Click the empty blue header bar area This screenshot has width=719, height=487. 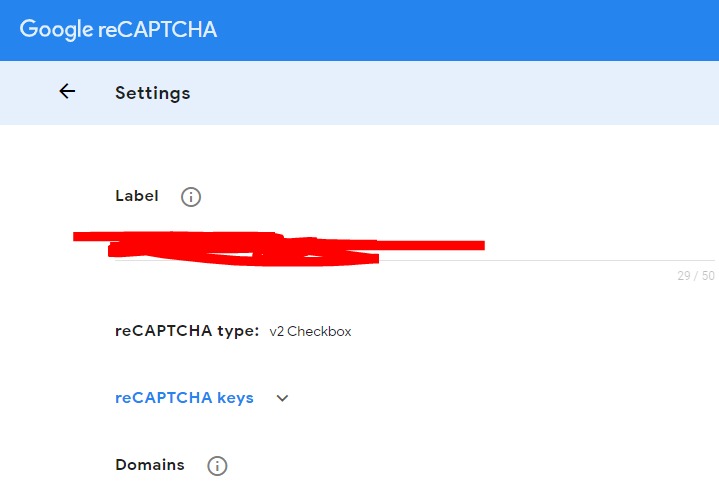point(480,30)
